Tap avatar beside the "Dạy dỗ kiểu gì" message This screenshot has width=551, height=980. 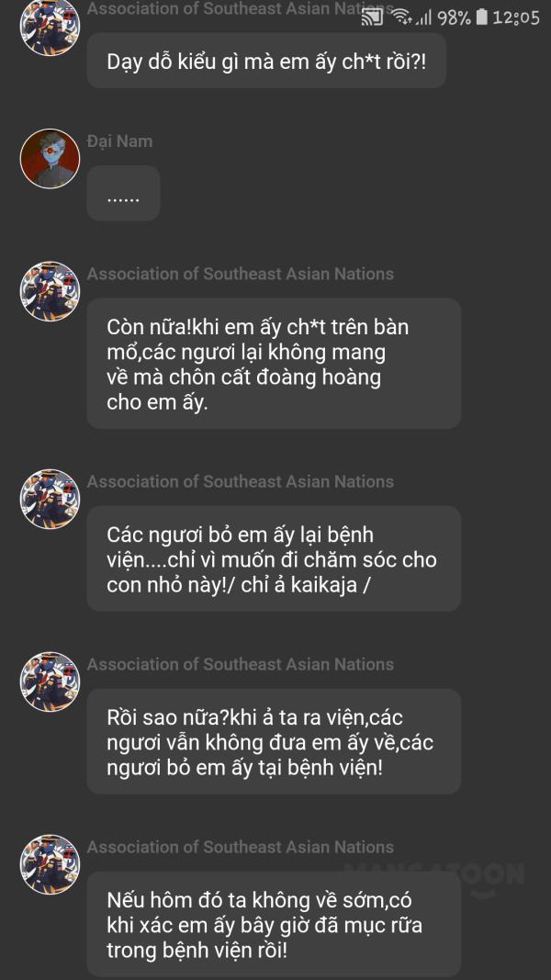50,27
